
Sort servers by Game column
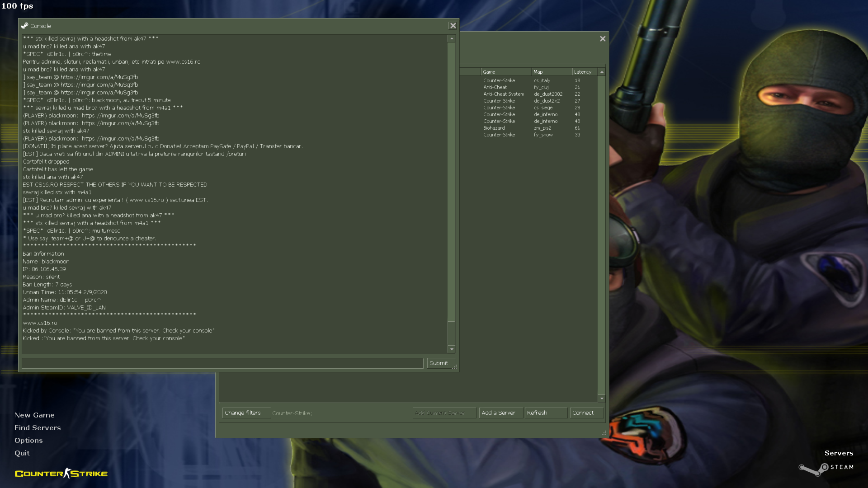point(506,72)
